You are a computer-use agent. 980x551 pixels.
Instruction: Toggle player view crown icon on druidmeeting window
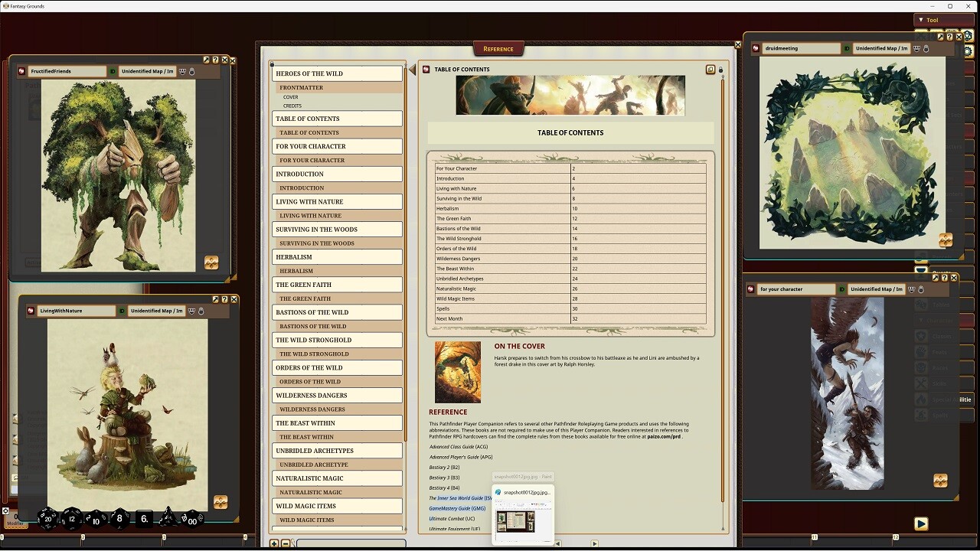tap(917, 48)
